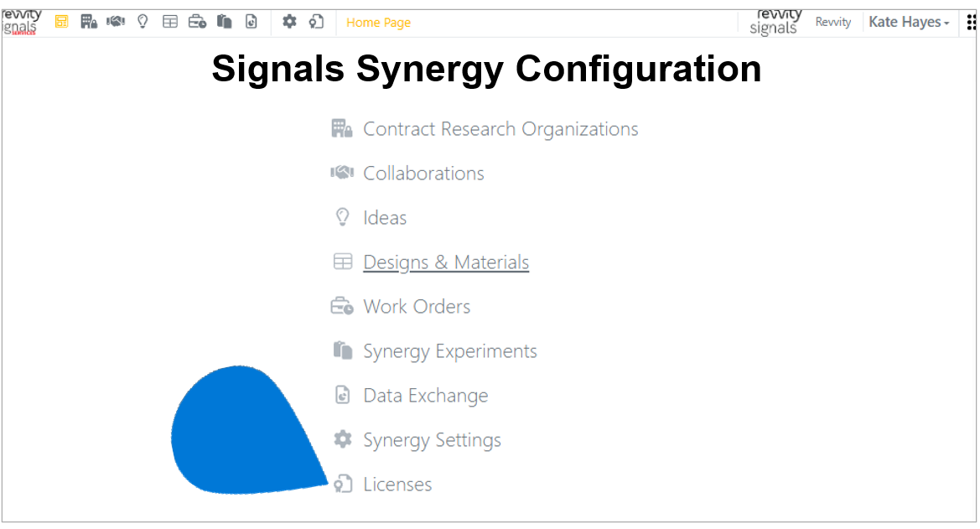
Task: Open Contract Research Organizations link
Action: click(x=500, y=129)
